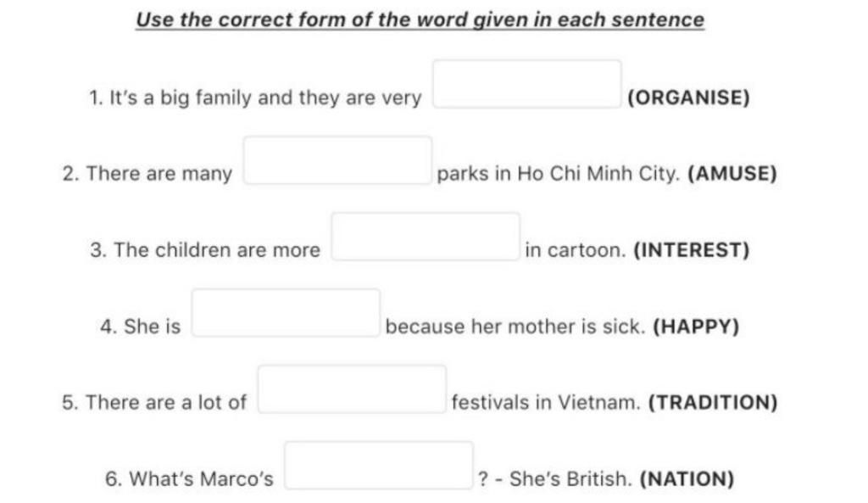Click the text 'parks in Ho Chi Minh City.'

point(558,173)
